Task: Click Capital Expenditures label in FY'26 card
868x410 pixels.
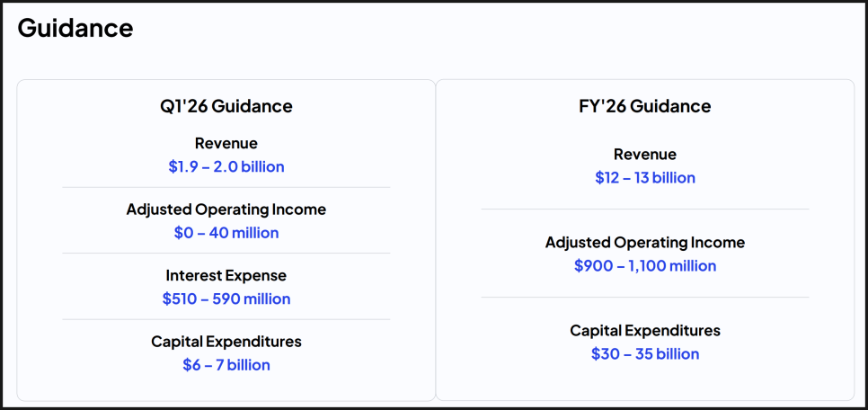Action: tap(645, 331)
